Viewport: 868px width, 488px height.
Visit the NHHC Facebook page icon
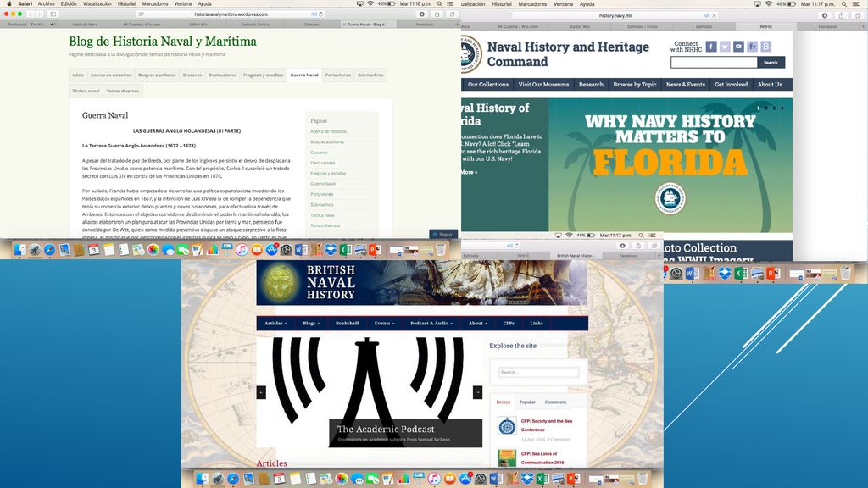[x=711, y=47]
